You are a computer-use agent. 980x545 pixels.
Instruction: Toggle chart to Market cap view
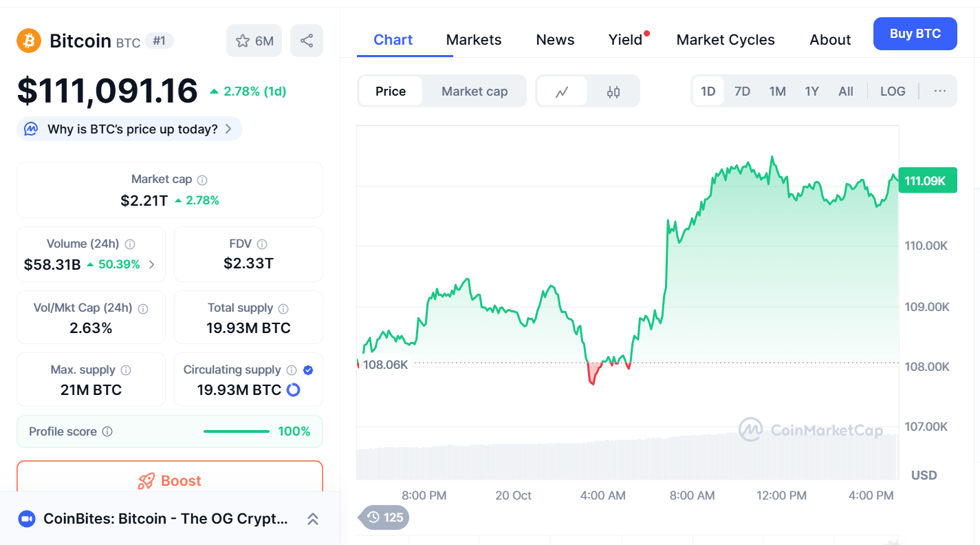coord(475,92)
